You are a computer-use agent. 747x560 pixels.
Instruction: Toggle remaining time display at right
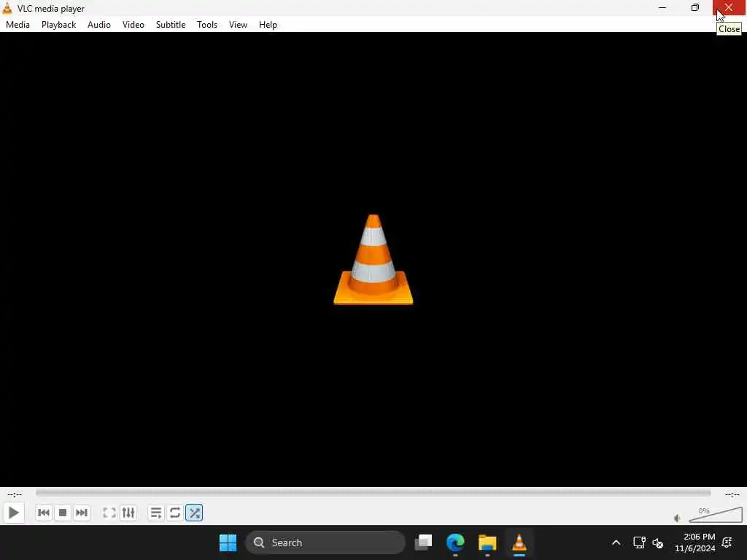(732, 494)
